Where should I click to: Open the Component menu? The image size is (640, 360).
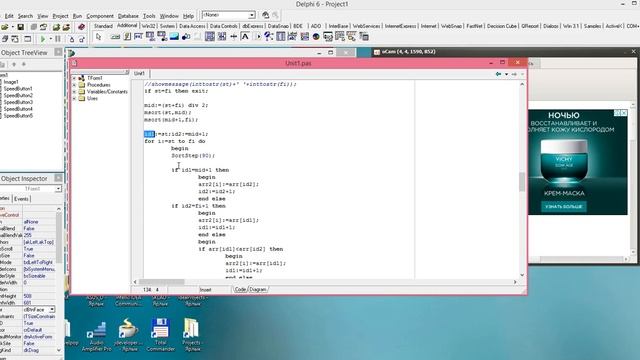(x=100, y=16)
